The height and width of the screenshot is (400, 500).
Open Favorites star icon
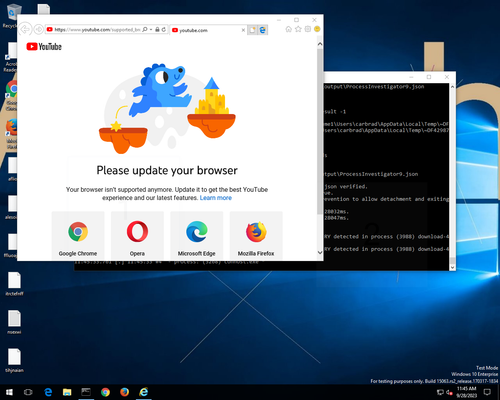pos(298,29)
